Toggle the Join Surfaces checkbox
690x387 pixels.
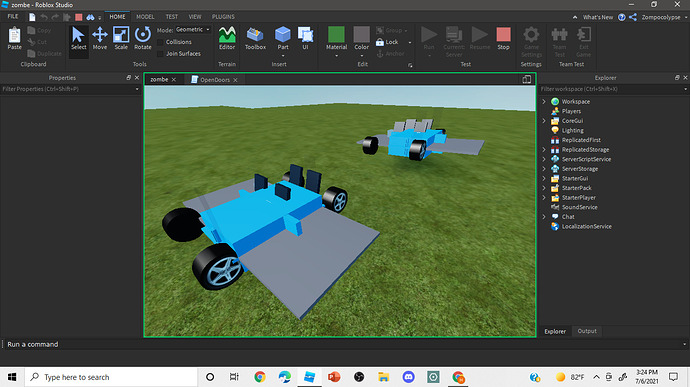tap(160, 54)
